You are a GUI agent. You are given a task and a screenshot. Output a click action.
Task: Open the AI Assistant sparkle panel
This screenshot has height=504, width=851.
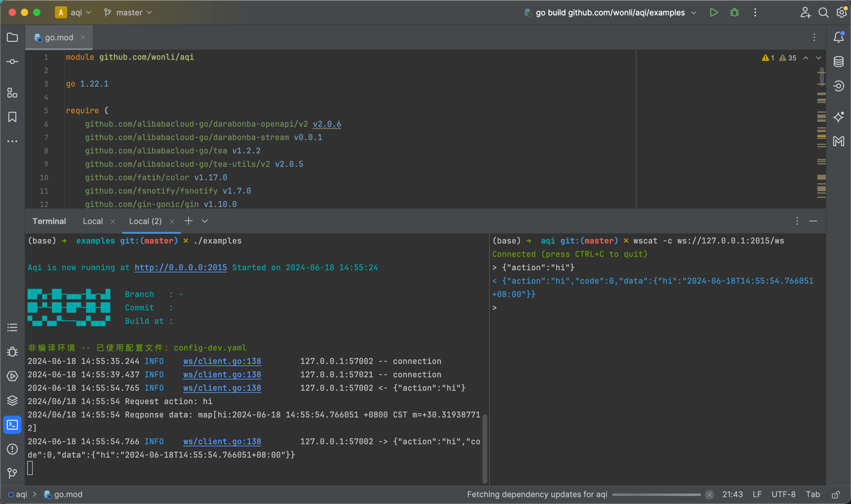pyautogui.click(x=839, y=117)
